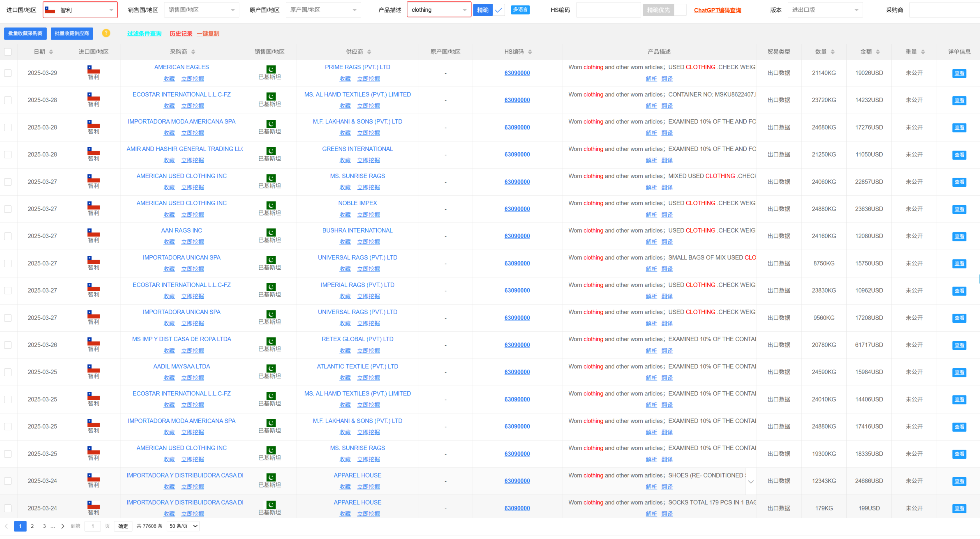980x539 pixels.
Task: Click 立即挖掘 under AMERICAN EAGLES
Action: pyautogui.click(x=193, y=79)
